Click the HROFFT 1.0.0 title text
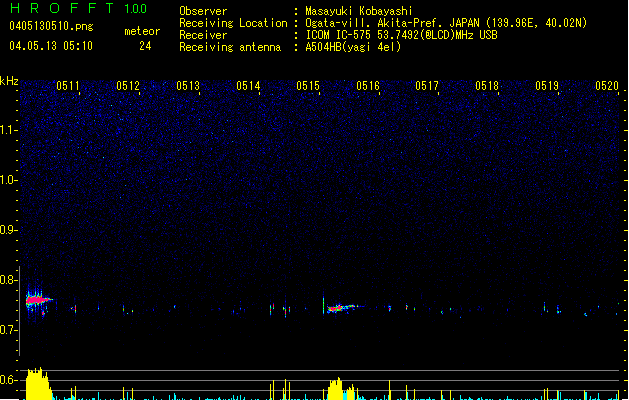 click(79, 8)
